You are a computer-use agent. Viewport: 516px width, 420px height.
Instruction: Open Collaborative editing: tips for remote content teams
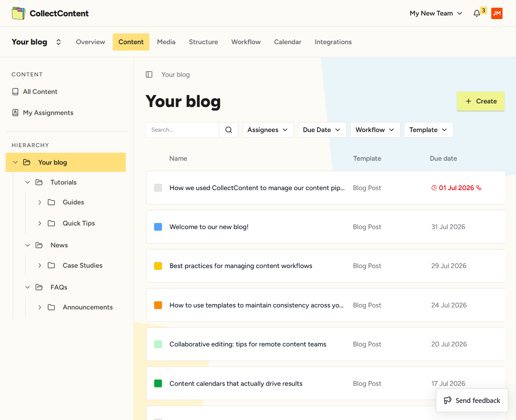248,344
